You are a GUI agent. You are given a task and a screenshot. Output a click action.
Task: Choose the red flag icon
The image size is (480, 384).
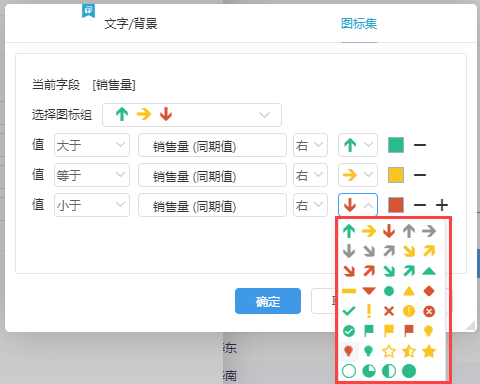tap(409, 331)
